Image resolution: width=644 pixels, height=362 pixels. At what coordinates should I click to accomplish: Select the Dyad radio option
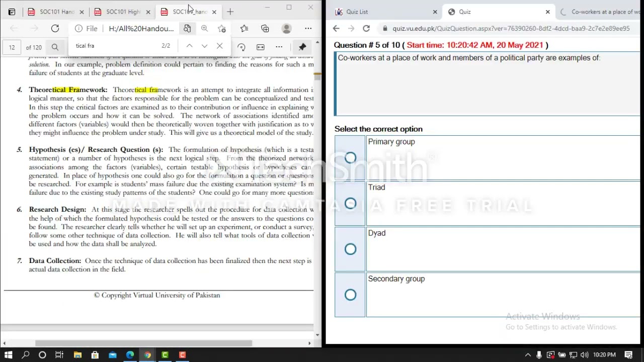coord(351,249)
